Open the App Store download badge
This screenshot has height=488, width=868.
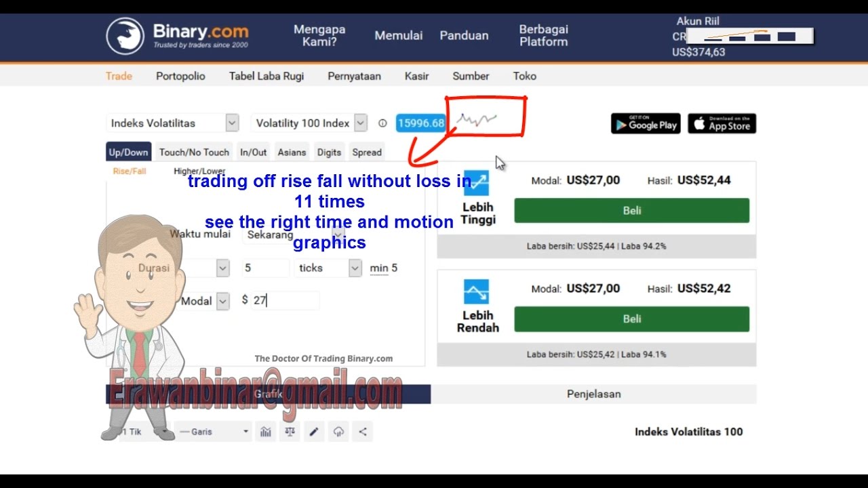point(722,123)
